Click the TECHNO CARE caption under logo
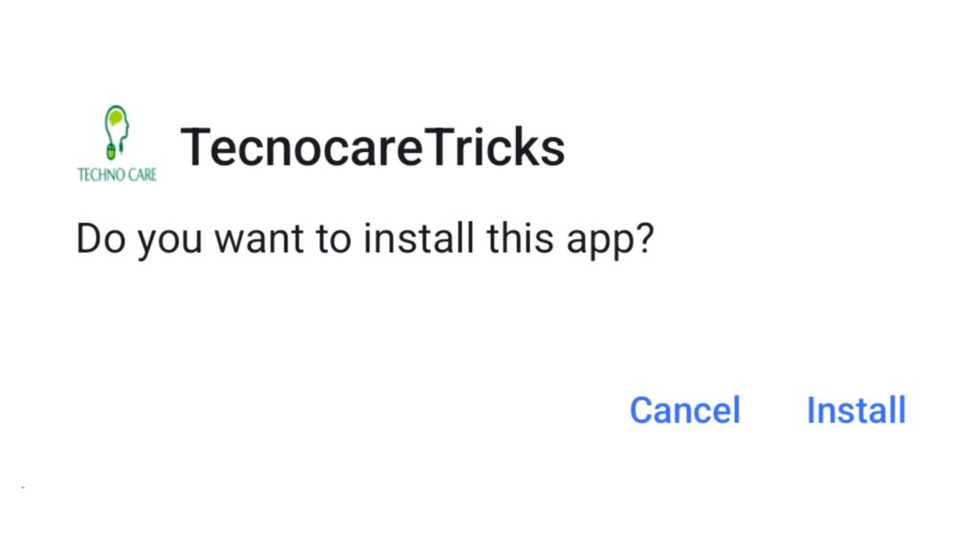This screenshot has width=980, height=560. pos(117,174)
